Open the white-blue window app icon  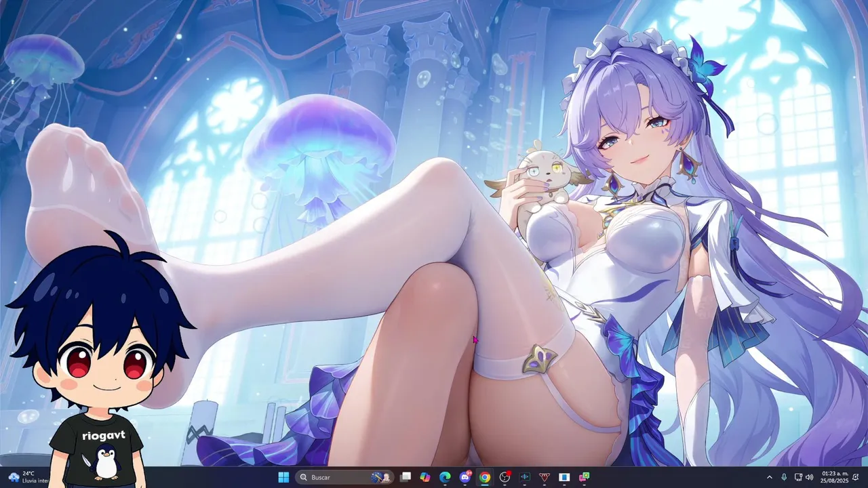pos(564,477)
